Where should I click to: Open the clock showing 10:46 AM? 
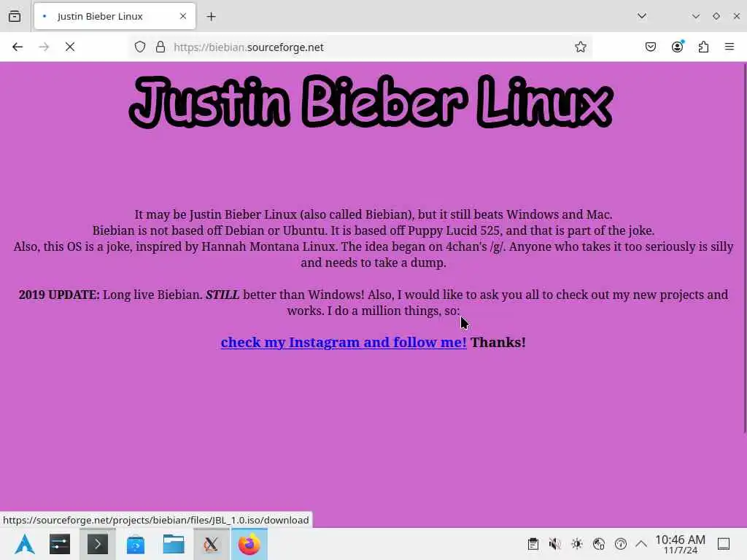pyautogui.click(x=680, y=544)
